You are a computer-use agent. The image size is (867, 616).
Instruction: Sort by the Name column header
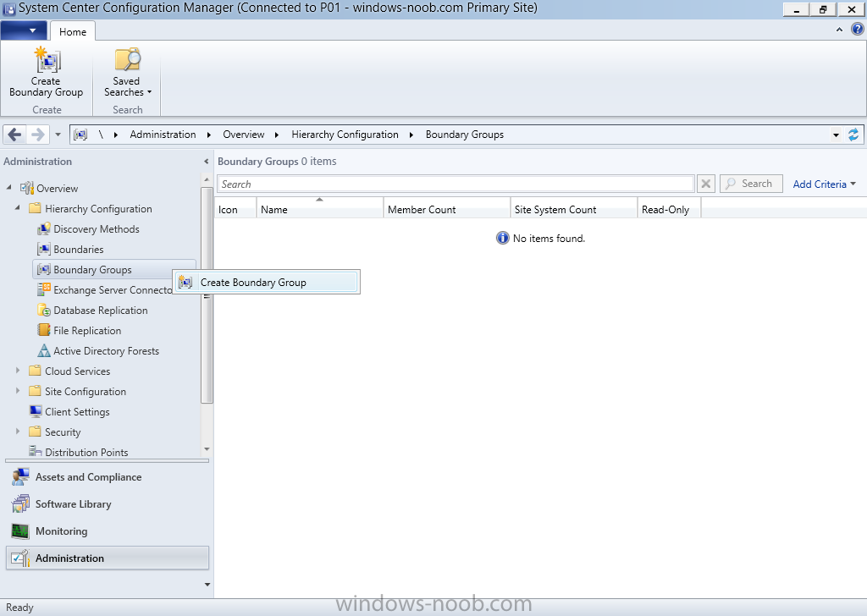click(x=319, y=207)
